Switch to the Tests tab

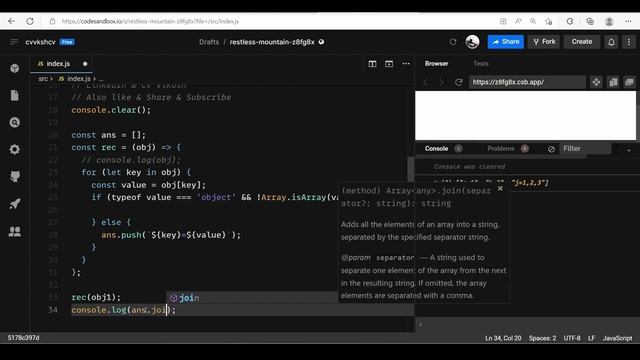tap(481, 64)
